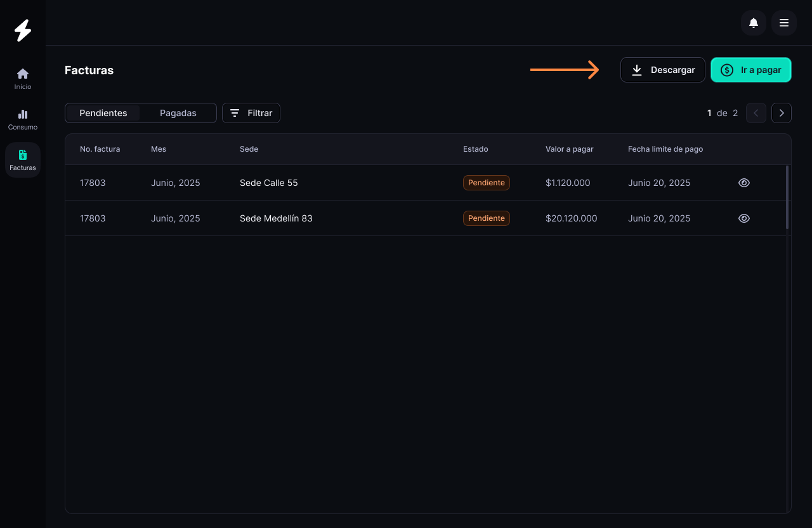Click the No. factura column header
Image resolution: width=812 pixels, height=528 pixels.
pos(100,149)
